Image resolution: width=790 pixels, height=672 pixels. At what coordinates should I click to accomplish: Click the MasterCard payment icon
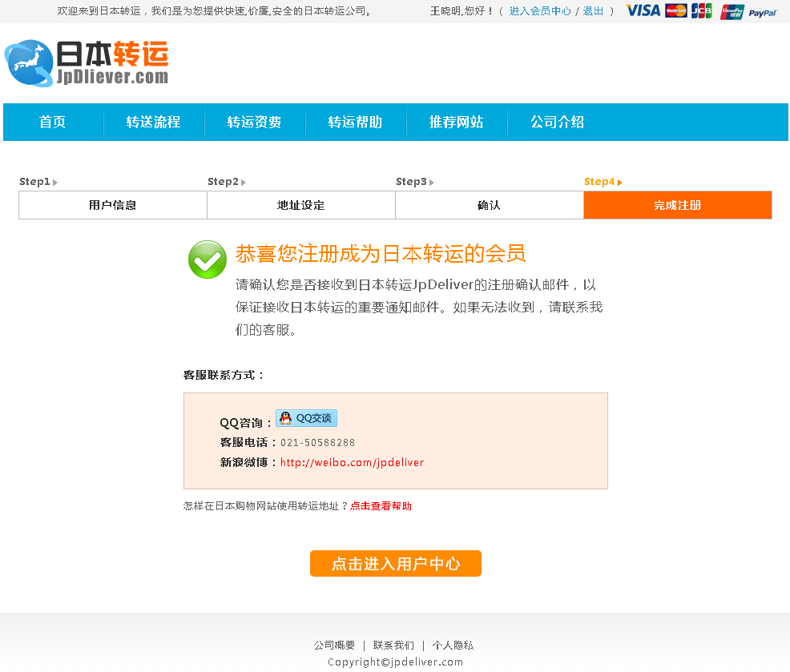tap(677, 12)
